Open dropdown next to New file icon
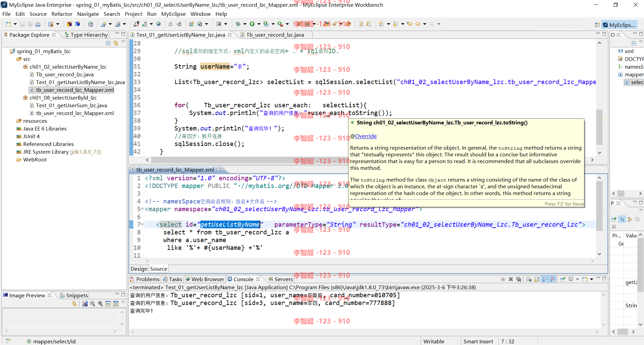Screen dimensions: 644x345 click(15, 24)
